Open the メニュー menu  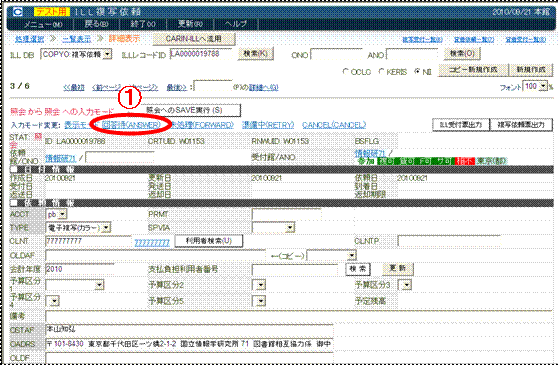(x=43, y=24)
